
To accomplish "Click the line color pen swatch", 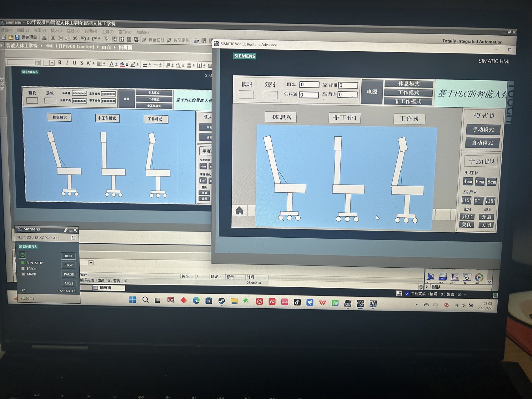I will point(133,64).
